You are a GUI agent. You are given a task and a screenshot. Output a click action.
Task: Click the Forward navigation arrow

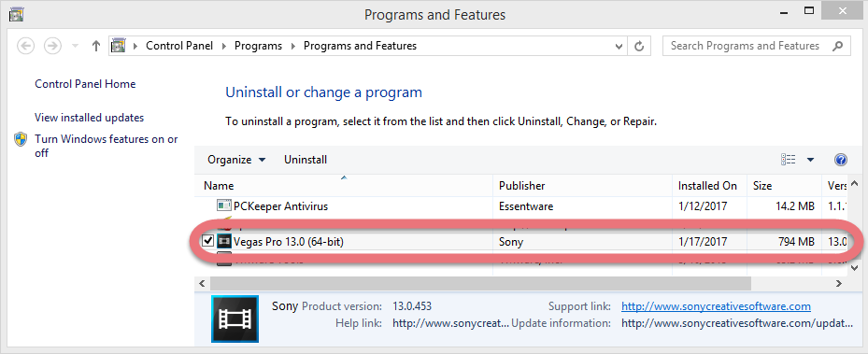(x=52, y=46)
